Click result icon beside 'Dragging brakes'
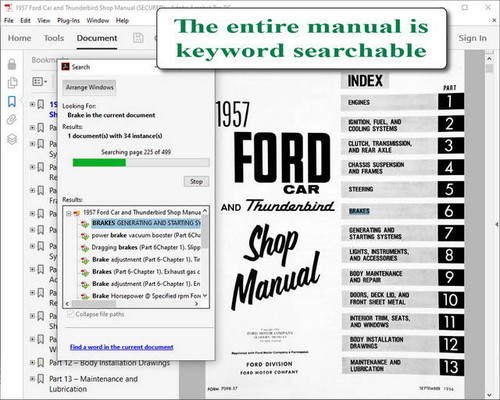Screen dimensions: 500x400 click(x=85, y=248)
